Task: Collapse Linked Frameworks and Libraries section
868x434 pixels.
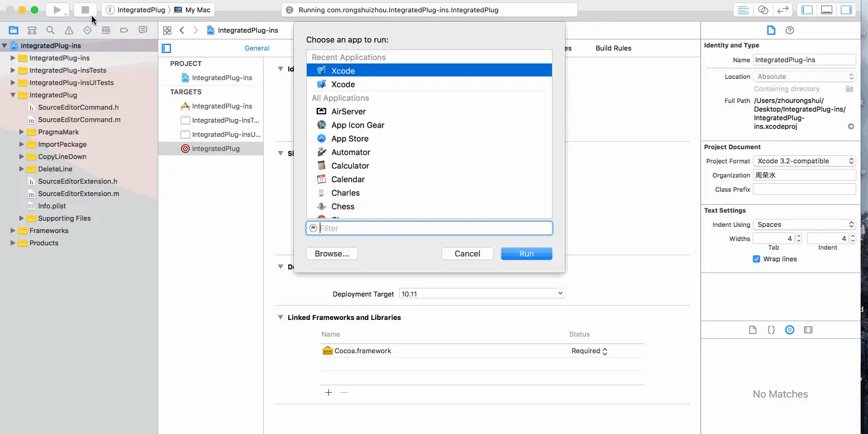Action: click(280, 317)
